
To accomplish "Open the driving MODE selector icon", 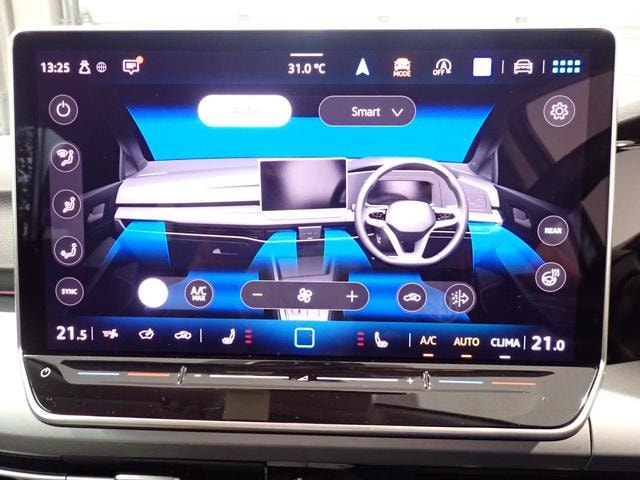I will pyautogui.click(x=402, y=67).
